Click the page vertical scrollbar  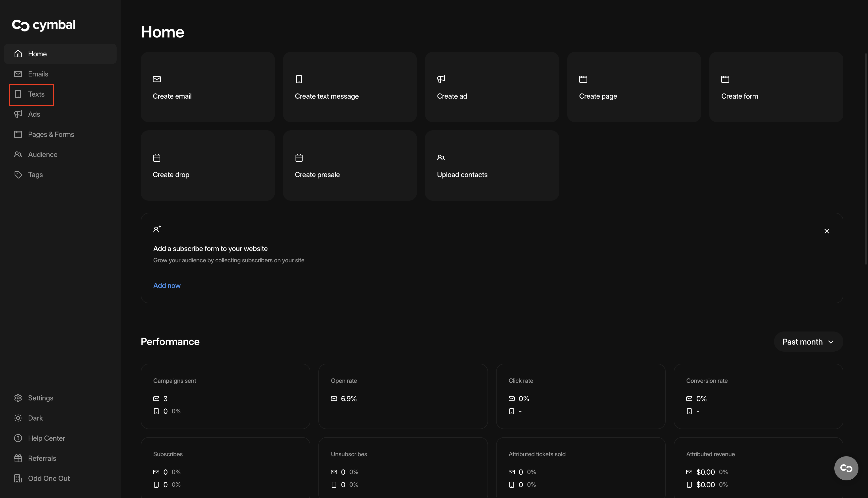[865, 159]
